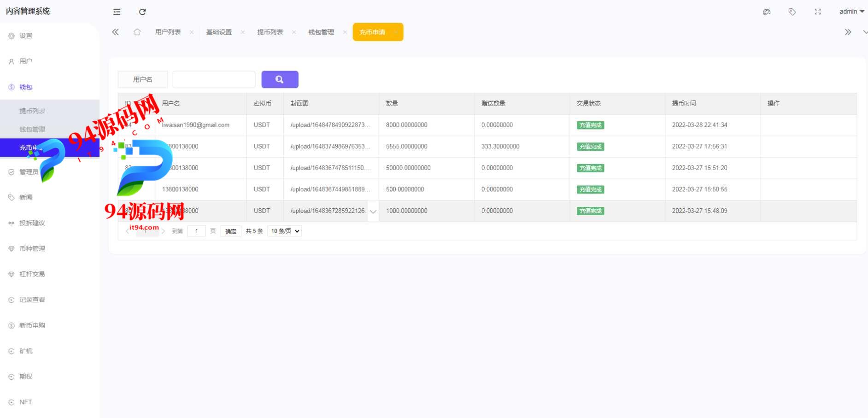868x418 pixels.
Task: Click the 用户 person icon in sidebar
Action: [x=12, y=61]
